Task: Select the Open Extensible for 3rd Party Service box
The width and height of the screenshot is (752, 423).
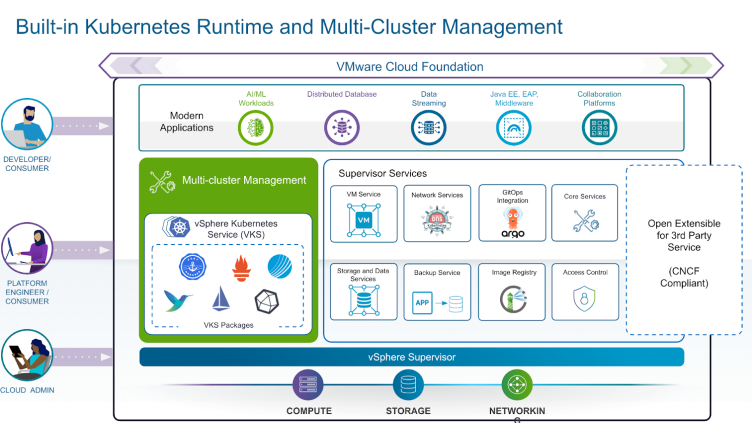Action: click(x=684, y=250)
